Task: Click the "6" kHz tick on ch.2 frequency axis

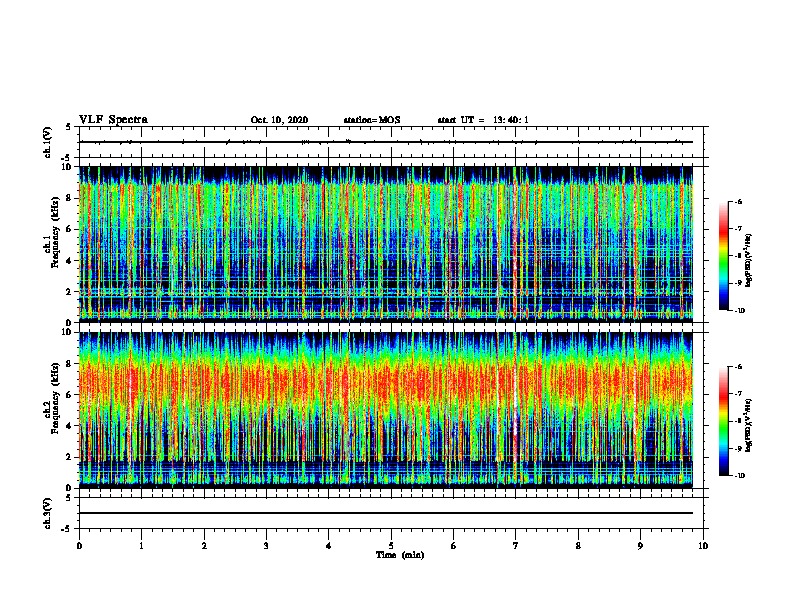Action: (x=70, y=395)
